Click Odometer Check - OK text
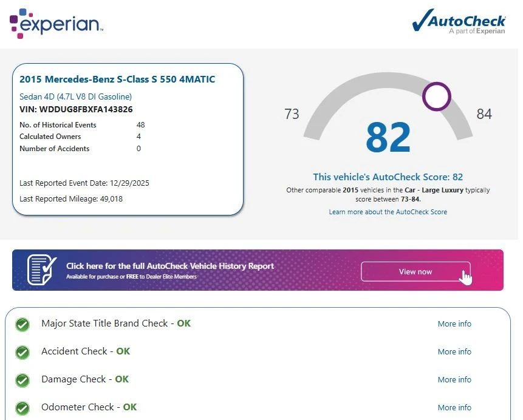Screen dimensions: 523x420 pyautogui.click(x=89, y=407)
